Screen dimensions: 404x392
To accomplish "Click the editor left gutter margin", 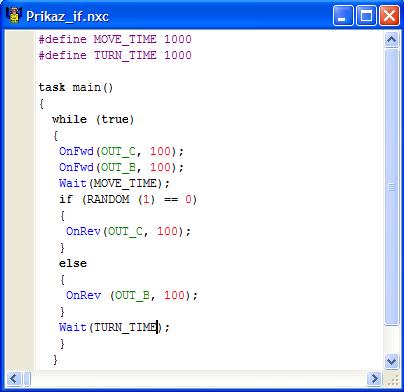I will 20,200.
